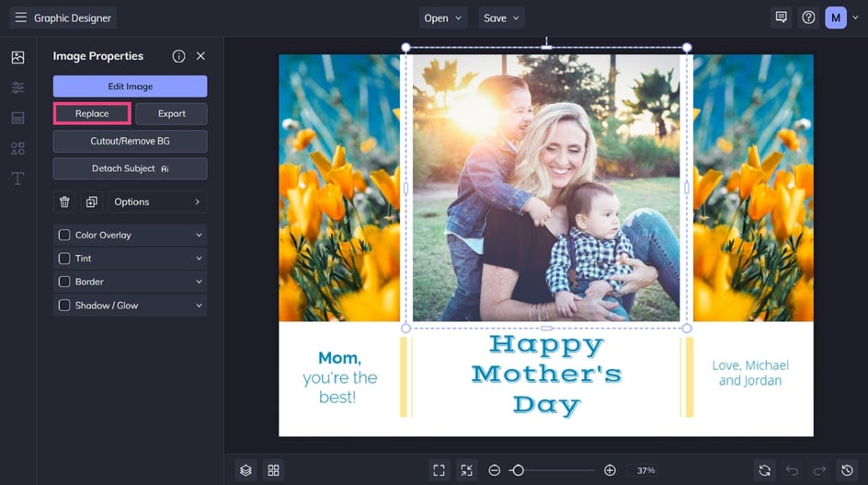This screenshot has width=868, height=485.
Task: Click the Export button
Action: tap(172, 113)
